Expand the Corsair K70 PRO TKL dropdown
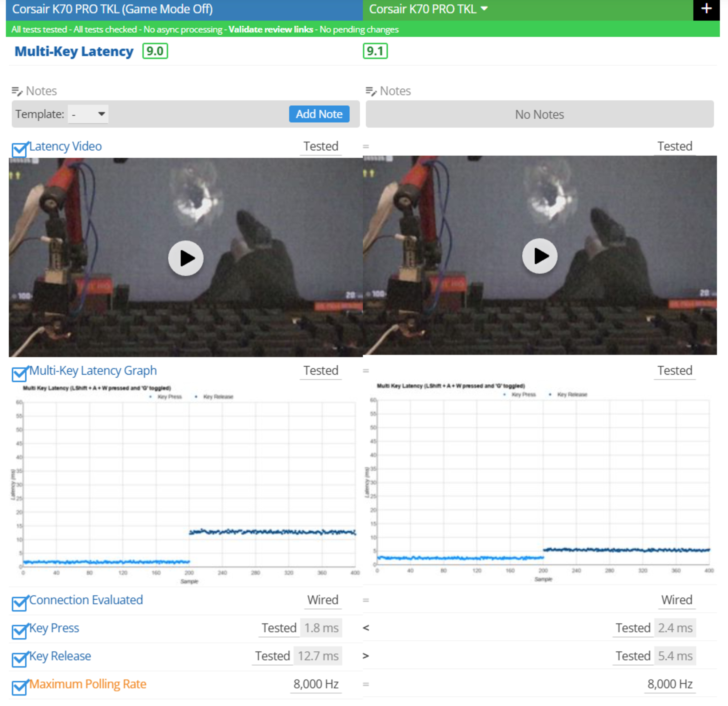 click(484, 9)
